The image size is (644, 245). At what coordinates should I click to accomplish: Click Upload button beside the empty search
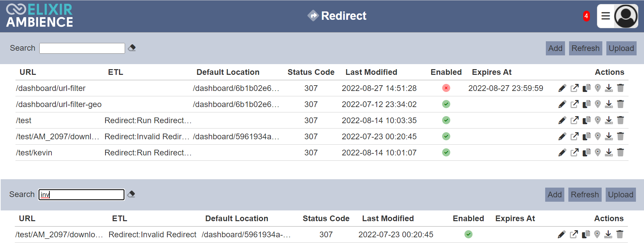[621, 48]
